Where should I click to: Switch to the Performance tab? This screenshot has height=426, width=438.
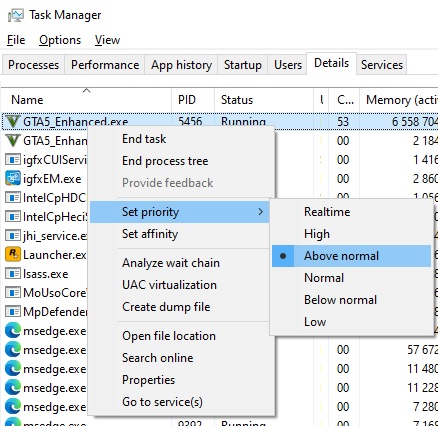(x=105, y=65)
